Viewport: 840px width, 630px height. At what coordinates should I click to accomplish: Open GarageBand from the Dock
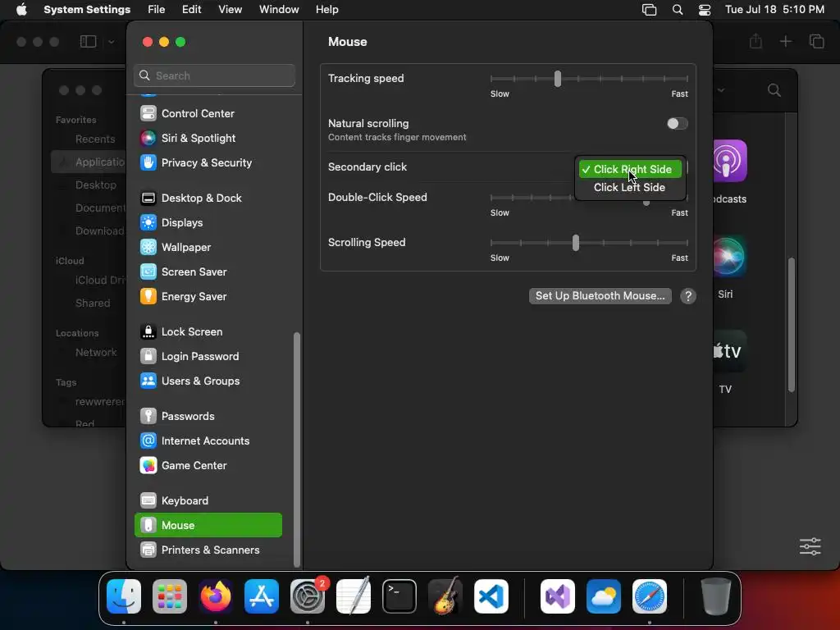pos(445,596)
